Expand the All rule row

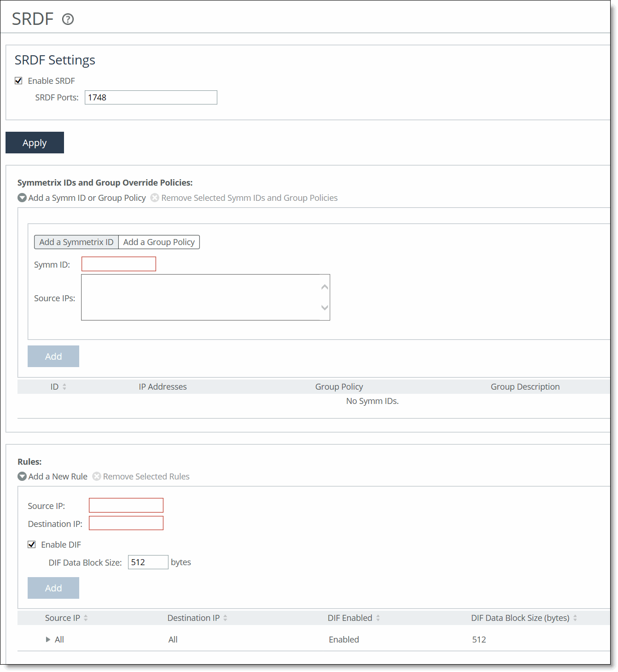[x=48, y=640]
